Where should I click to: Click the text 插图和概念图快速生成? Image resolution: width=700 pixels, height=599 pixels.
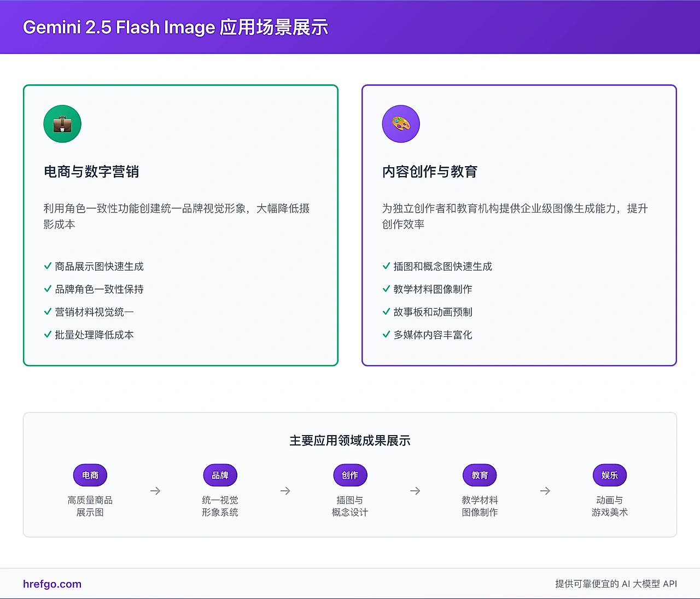click(443, 266)
